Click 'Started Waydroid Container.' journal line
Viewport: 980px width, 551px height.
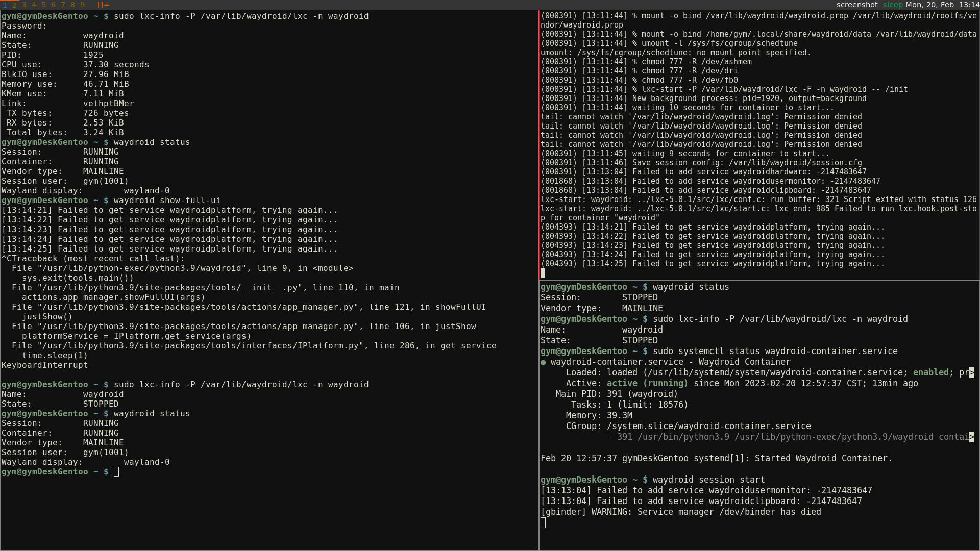tap(717, 458)
